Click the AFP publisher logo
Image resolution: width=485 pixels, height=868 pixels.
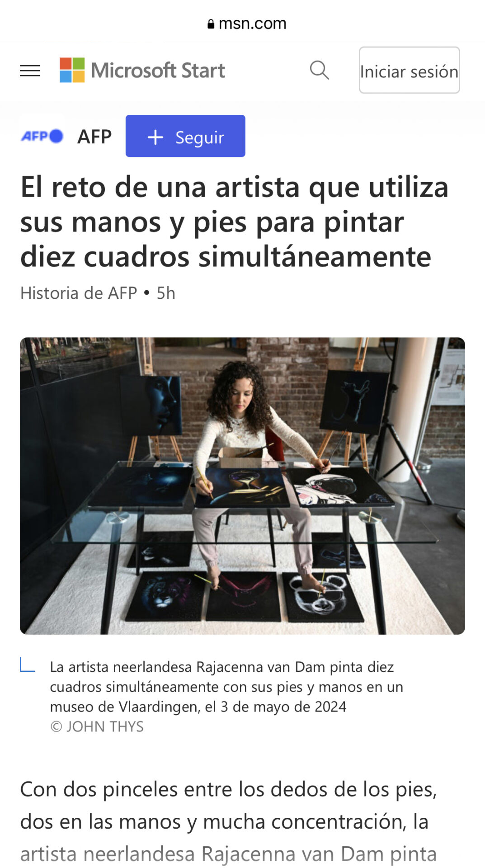pos(42,136)
